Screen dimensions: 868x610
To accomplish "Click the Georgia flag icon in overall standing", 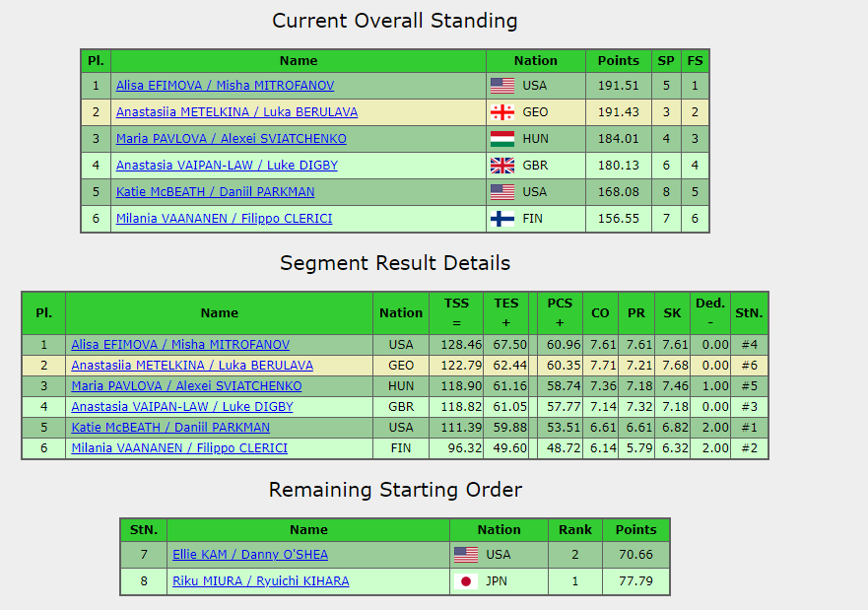I will point(502,112).
